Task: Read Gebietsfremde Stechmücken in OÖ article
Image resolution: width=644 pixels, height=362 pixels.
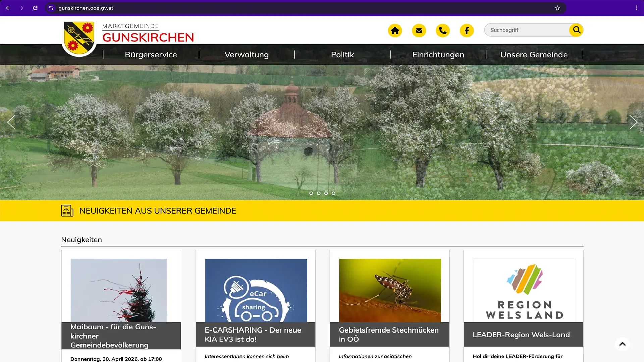Action: click(389, 335)
